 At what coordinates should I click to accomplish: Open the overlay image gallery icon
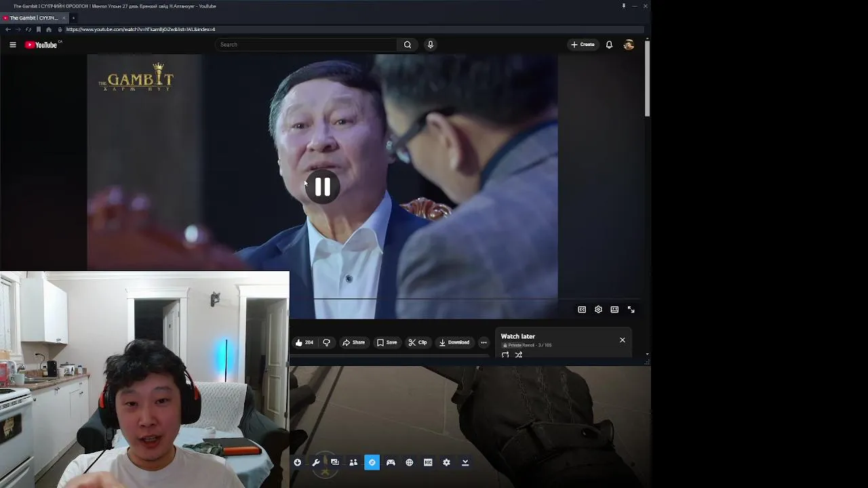coord(334,462)
